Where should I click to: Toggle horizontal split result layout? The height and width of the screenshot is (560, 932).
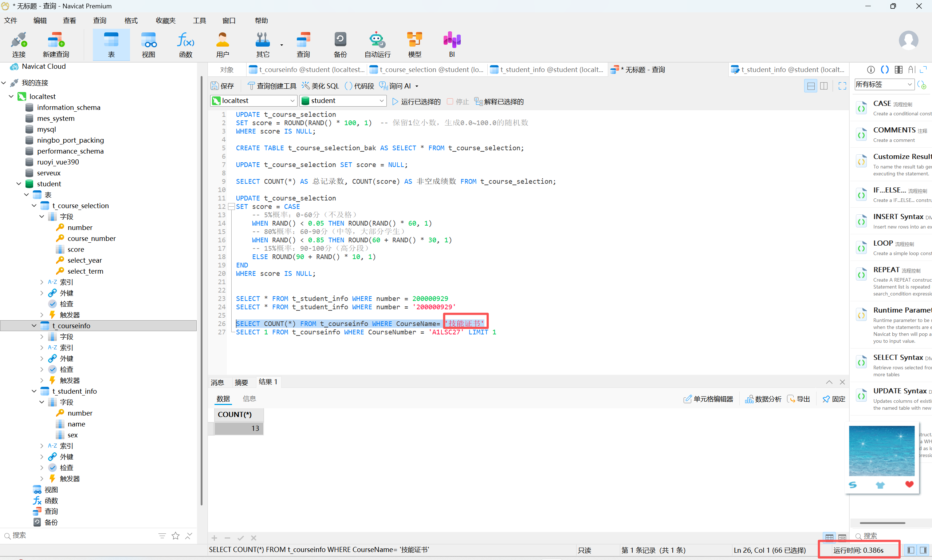(x=810, y=86)
